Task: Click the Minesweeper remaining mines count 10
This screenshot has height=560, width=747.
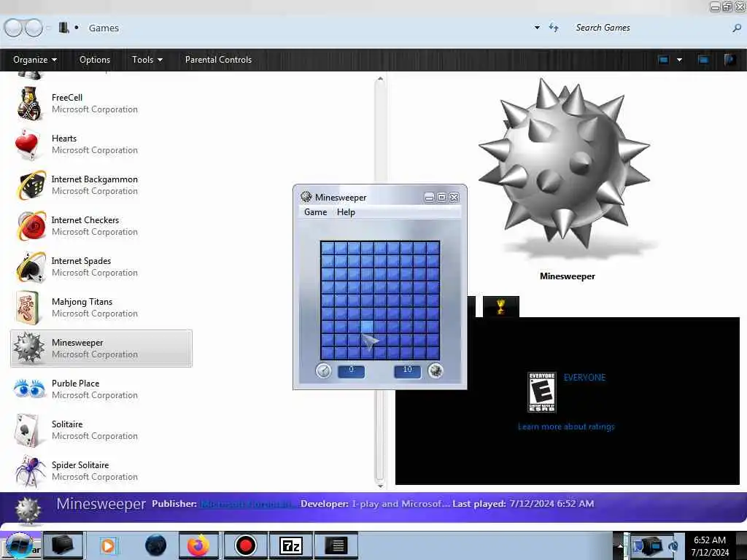Action: 407,371
